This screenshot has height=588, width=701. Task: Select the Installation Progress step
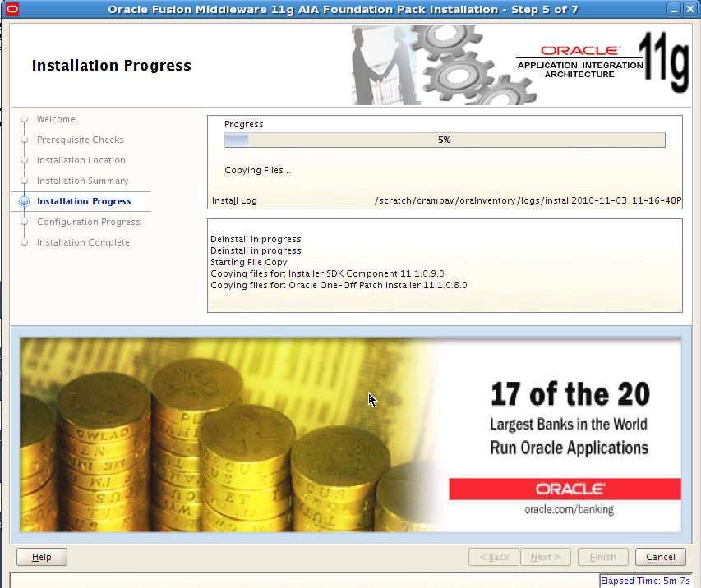84,201
